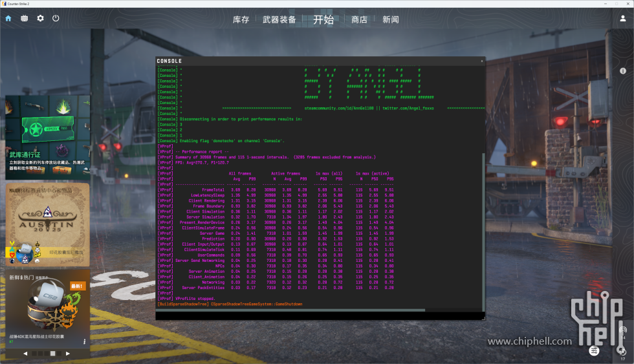Open the Watch TV icon
Screen dimensions: 634x364
(25, 19)
